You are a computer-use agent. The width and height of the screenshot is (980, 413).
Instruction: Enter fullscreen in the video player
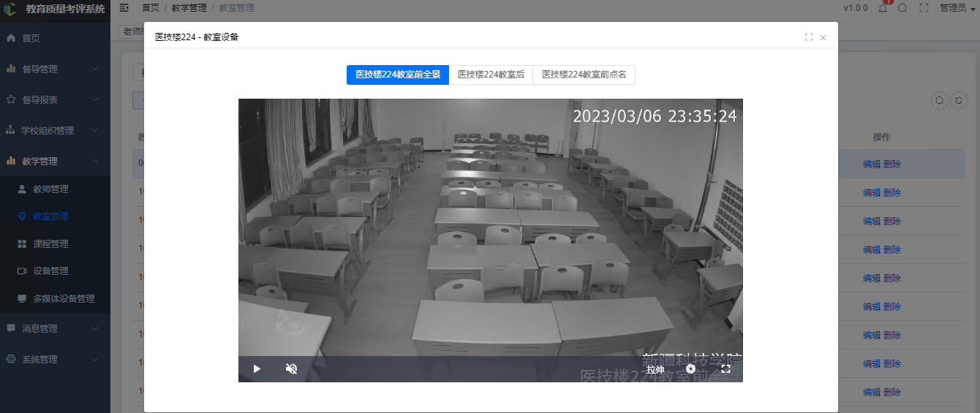coord(725,369)
